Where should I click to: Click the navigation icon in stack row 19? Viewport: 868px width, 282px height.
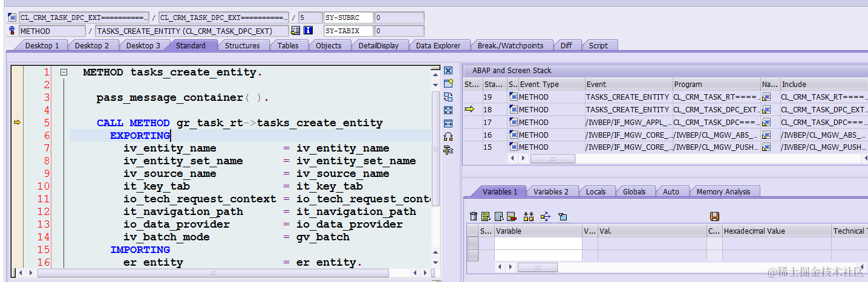pyautogui.click(x=766, y=97)
